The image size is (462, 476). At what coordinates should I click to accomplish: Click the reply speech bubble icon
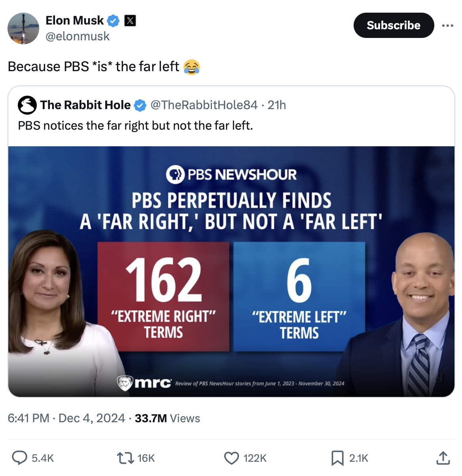(x=19, y=458)
